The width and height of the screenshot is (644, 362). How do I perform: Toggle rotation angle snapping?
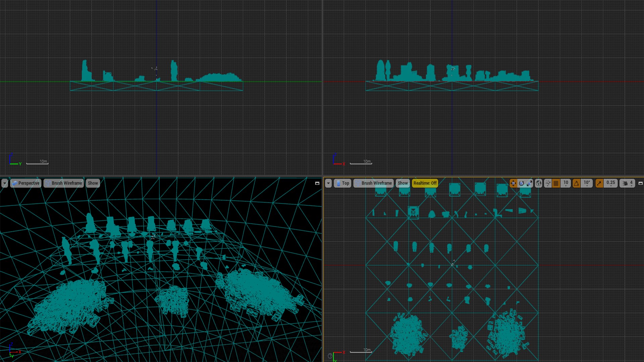point(576,183)
